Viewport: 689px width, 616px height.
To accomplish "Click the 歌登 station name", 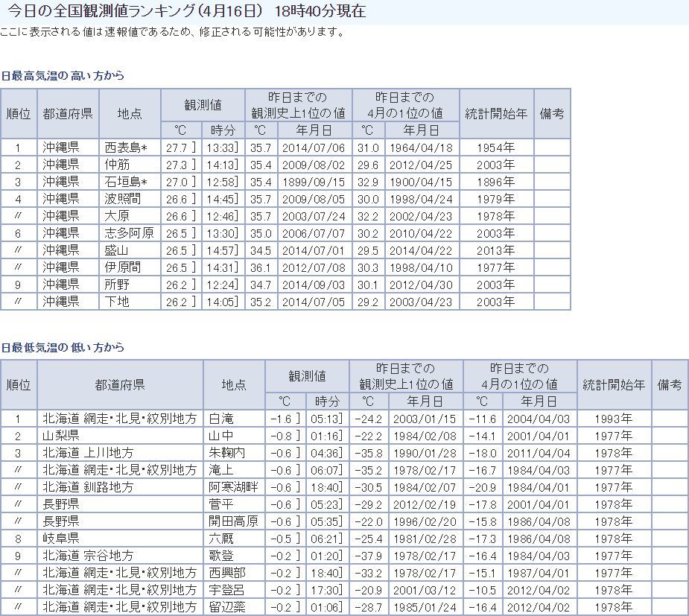I will (222, 556).
